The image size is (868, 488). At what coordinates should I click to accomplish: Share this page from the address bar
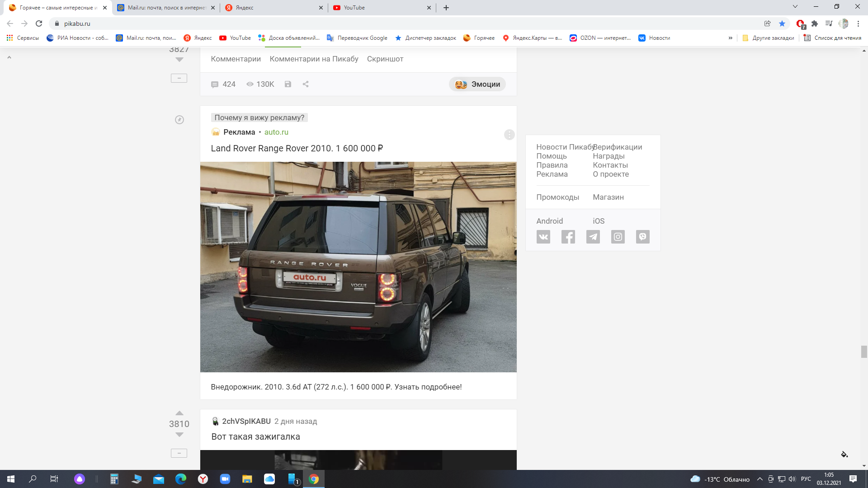768,23
